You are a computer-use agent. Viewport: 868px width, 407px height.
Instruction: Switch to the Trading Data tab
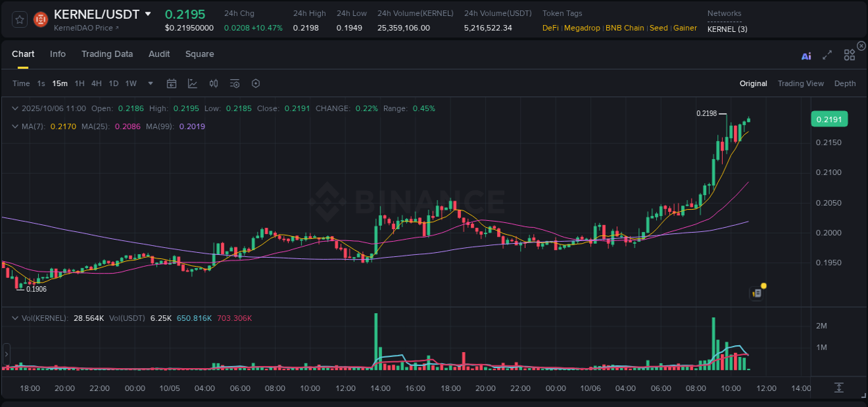point(107,53)
